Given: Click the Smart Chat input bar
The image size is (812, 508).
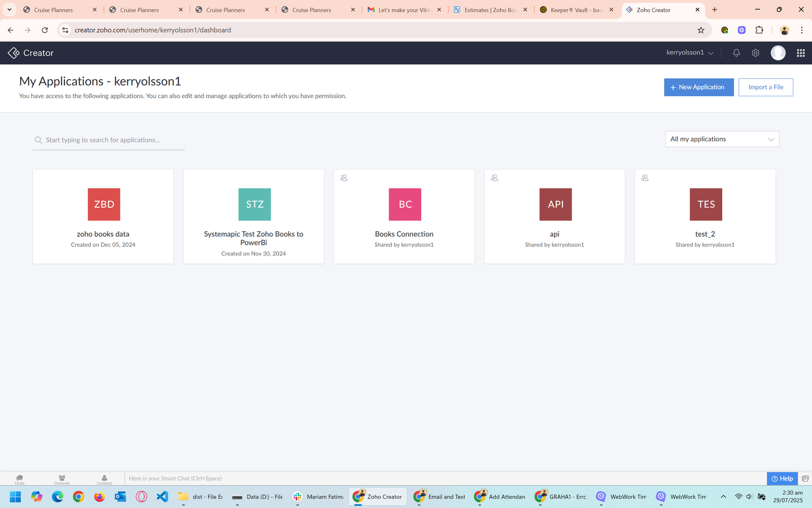Looking at the screenshot, I should (445, 479).
